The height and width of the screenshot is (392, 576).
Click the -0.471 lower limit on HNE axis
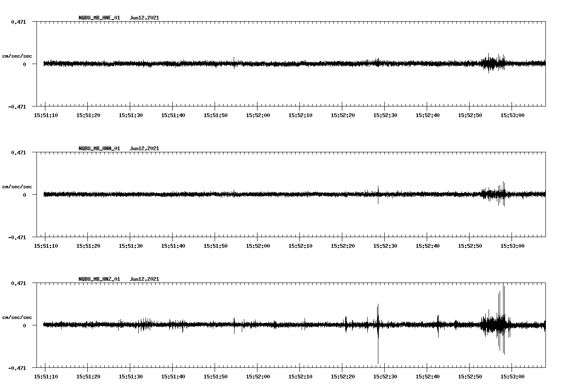tap(17, 107)
